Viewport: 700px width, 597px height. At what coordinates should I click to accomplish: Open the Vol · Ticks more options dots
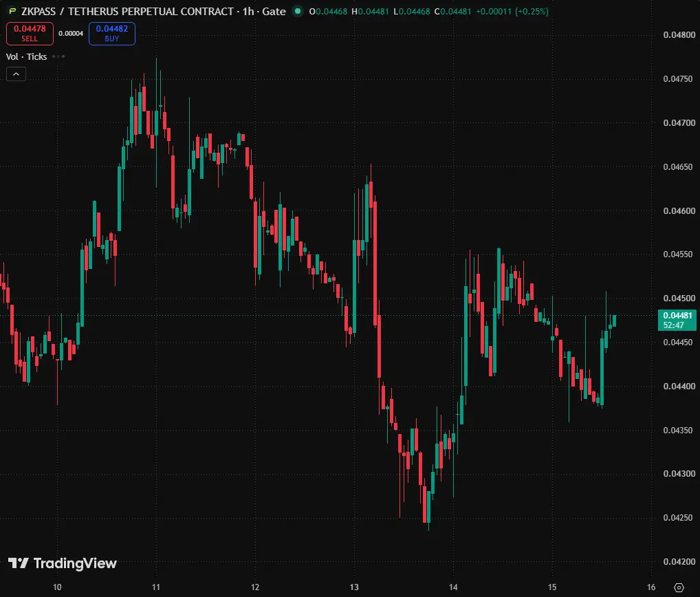[x=58, y=56]
